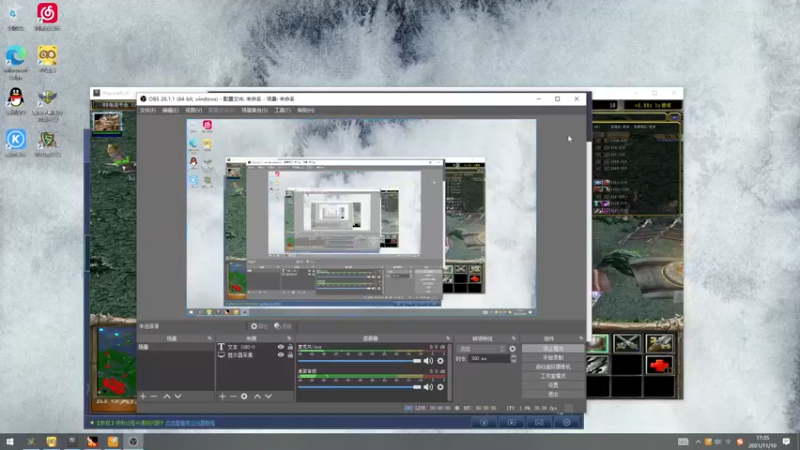Click the 退出 button in the 控件 panel

click(553, 394)
